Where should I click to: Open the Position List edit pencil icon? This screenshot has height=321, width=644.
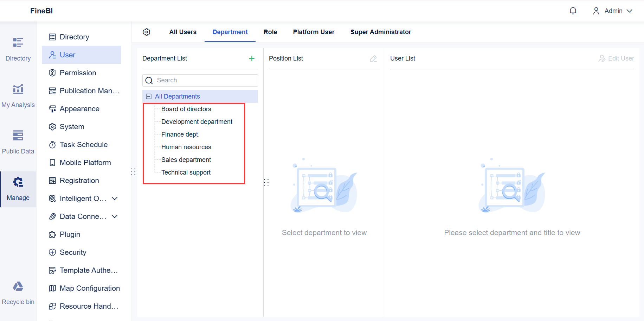373,58
